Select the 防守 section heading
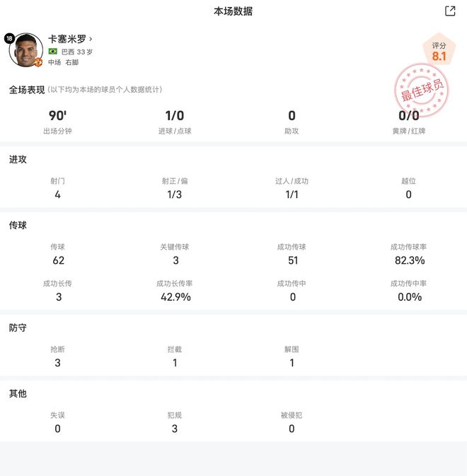The height and width of the screenshot is (476, 467). point(18,328)
